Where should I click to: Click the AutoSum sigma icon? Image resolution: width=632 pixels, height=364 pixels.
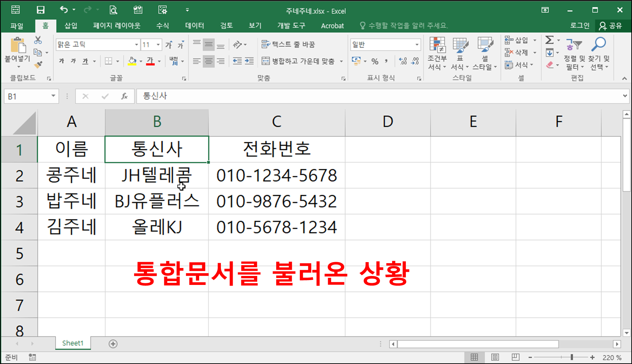click(x=549, y=40)
